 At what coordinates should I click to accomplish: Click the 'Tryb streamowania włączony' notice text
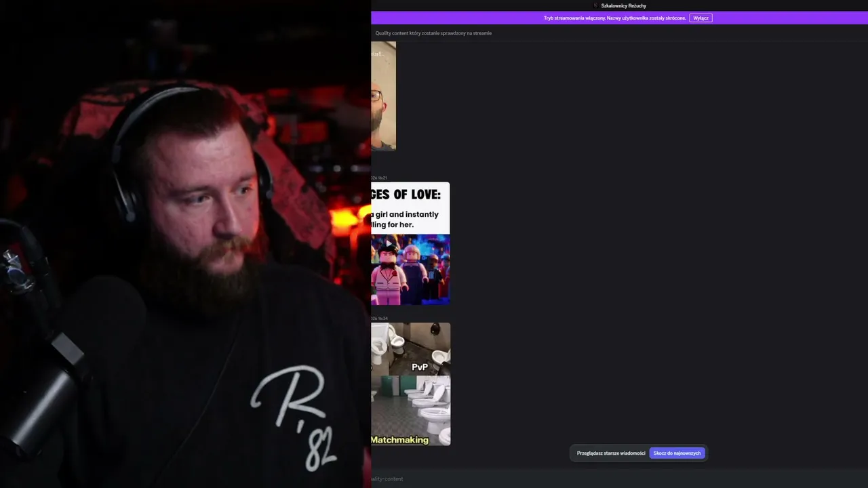[x=615, y=18]
